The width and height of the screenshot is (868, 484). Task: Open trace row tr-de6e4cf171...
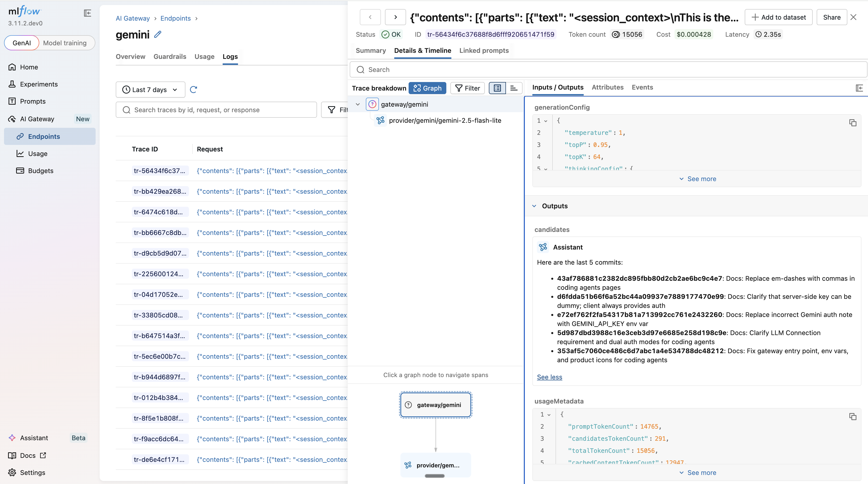tap(159, 459)
